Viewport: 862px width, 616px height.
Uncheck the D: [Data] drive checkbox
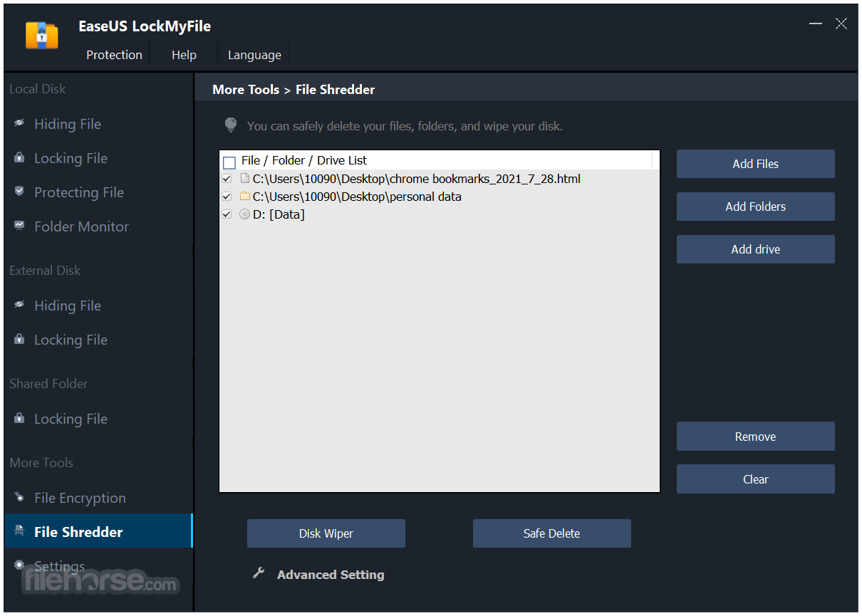click(227, 214)
